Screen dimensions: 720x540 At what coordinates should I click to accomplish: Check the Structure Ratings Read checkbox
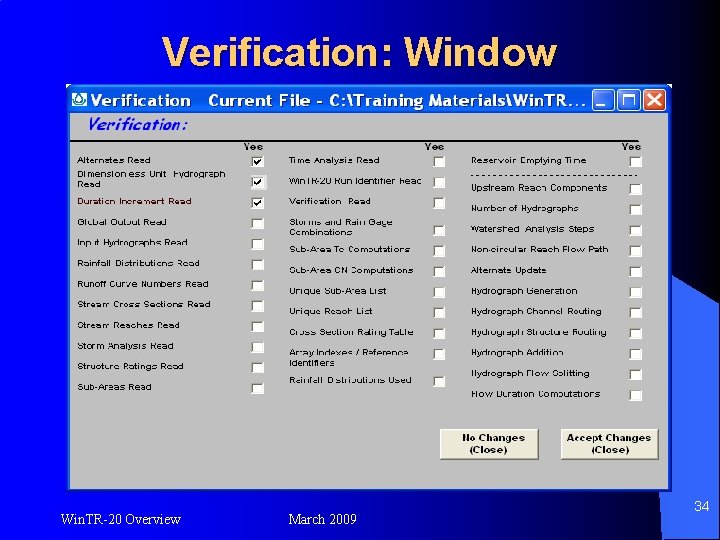click(258, 367)
